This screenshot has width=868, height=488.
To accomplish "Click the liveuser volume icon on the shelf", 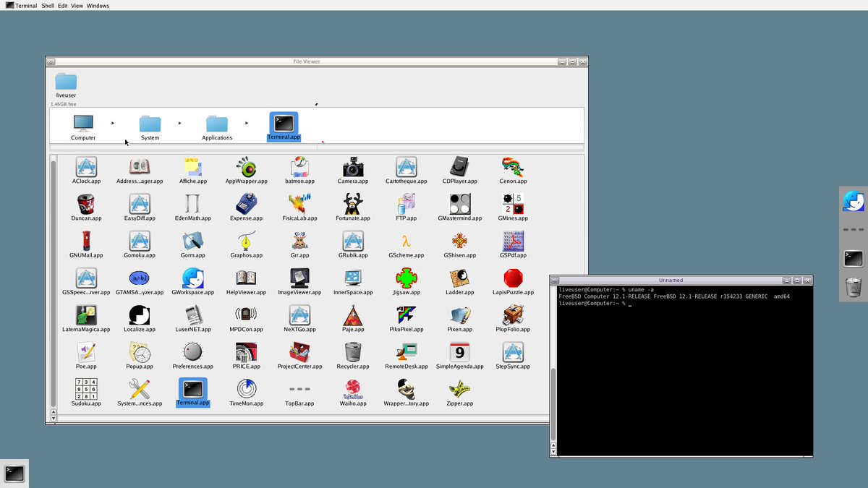I will click(x=65, y=82).
